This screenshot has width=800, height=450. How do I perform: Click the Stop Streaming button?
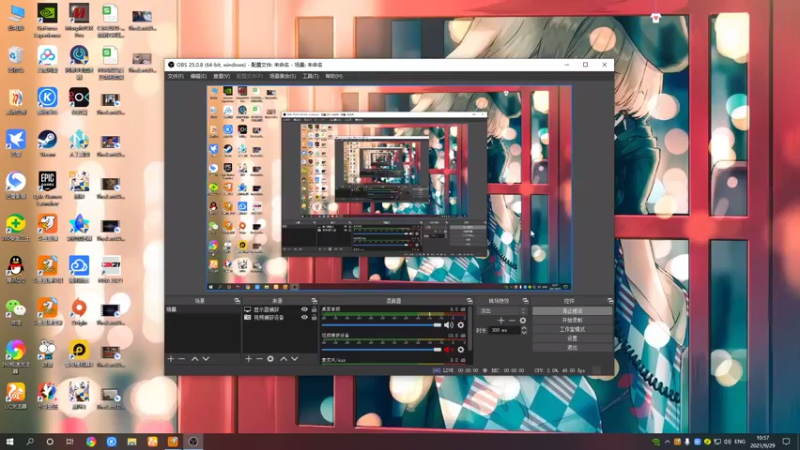(x=572, y=311)
